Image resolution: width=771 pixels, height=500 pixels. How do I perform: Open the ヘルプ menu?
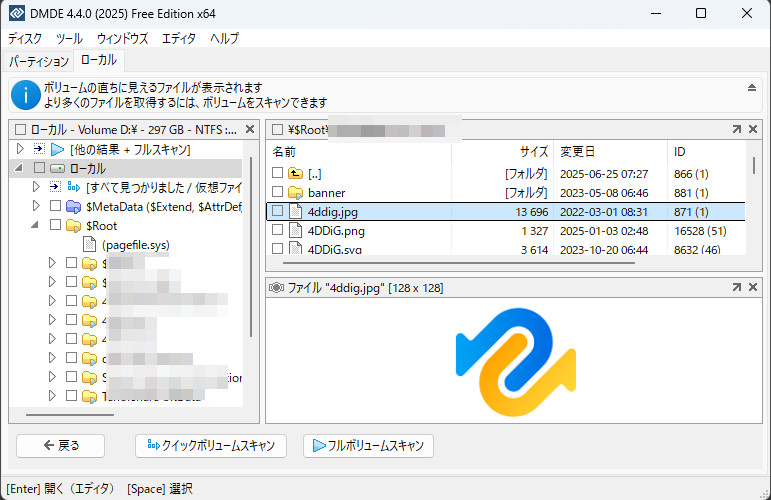click(225, 38)
